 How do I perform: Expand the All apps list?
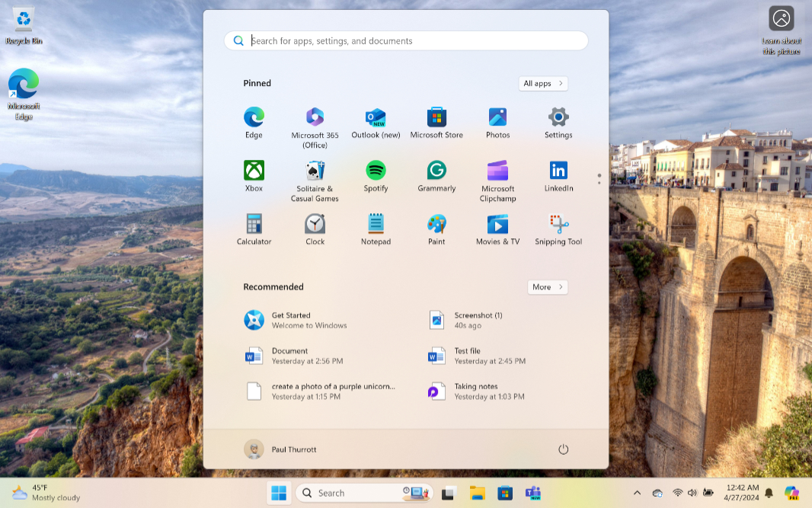(542, 83)
